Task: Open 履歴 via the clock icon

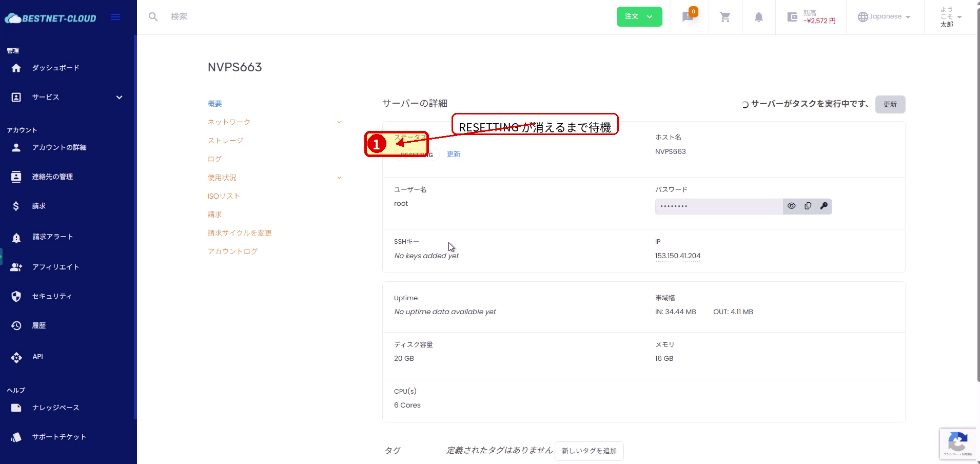Action: tap(16, 325)
